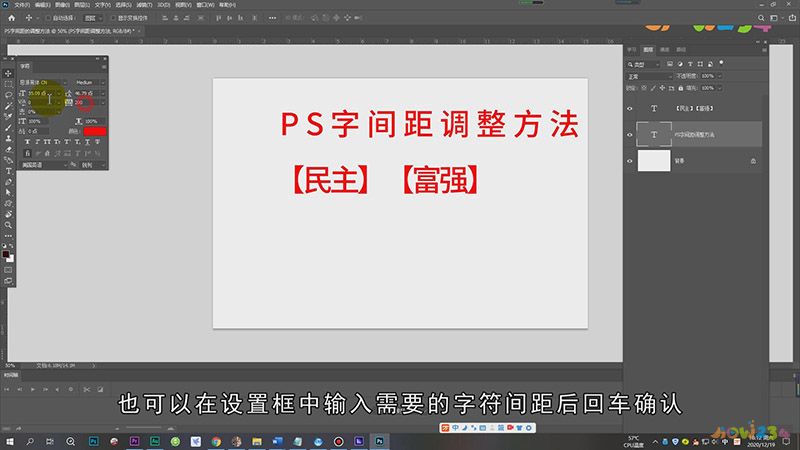Screen dimensions: 800x450
Task: Filter layers by type layer T icon
Action: (690, 64)
